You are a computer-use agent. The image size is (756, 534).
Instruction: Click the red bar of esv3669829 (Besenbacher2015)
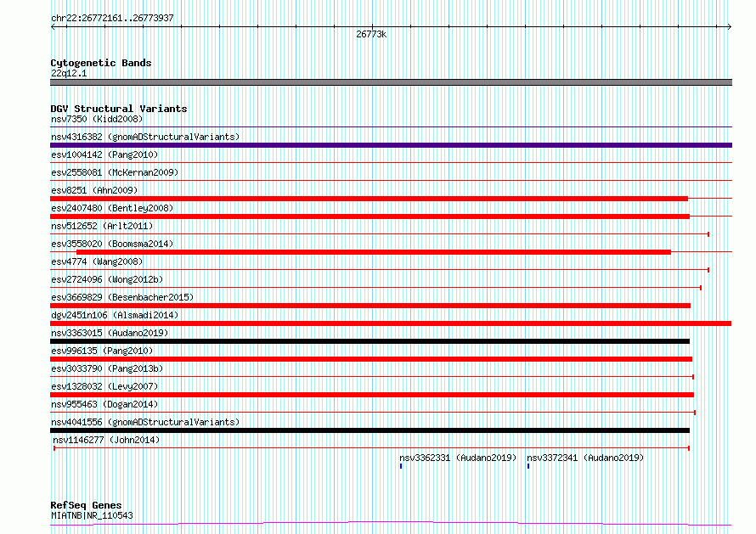(x=370, y=306)
